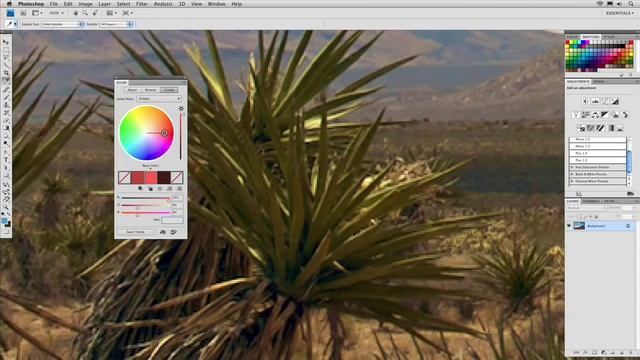The image size is (640, 360).
Task: Click the adjustment presets list scrollbar
Action: (x=629, y=162)
